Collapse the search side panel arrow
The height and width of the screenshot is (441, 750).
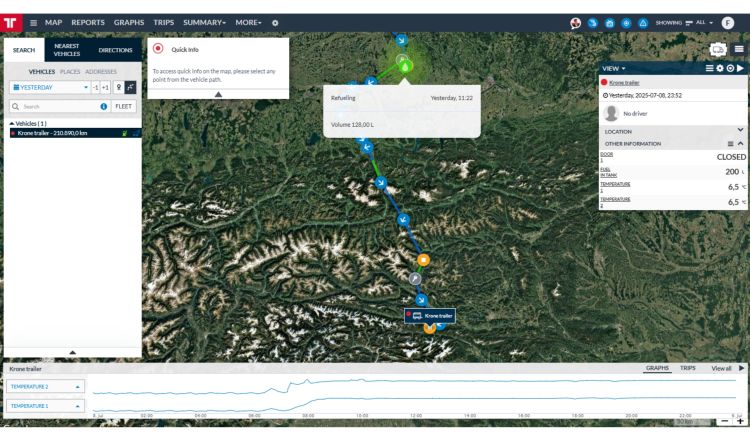coord(73,353)
